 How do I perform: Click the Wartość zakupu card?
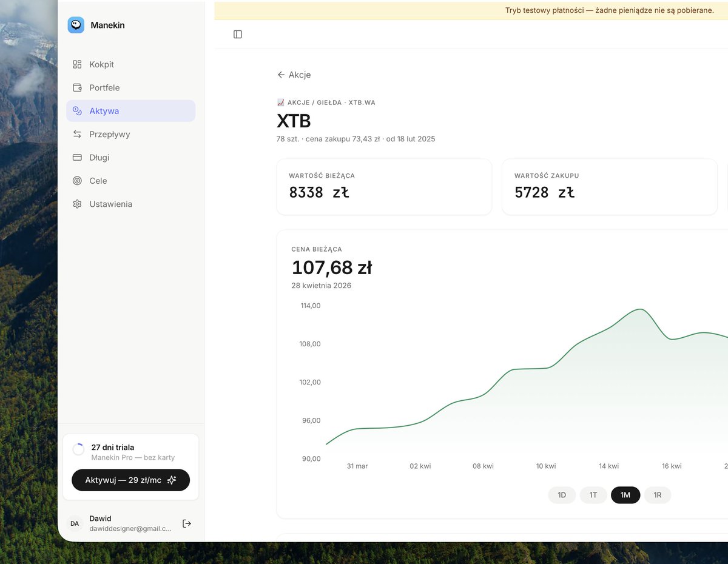click(610, 187)
